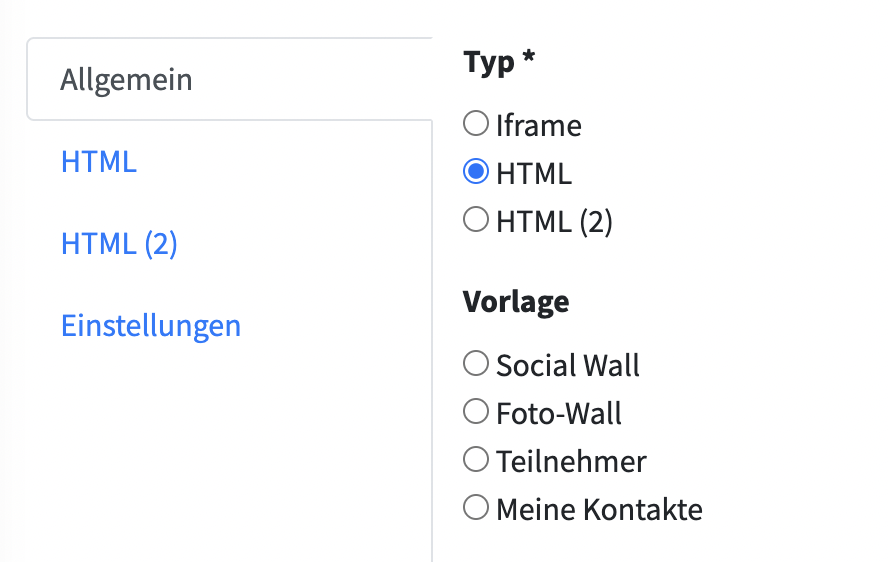Screen dimensions: 888x562
Task: Choose the Teilnehmer radio button
Action: click(x=475, y=460)
